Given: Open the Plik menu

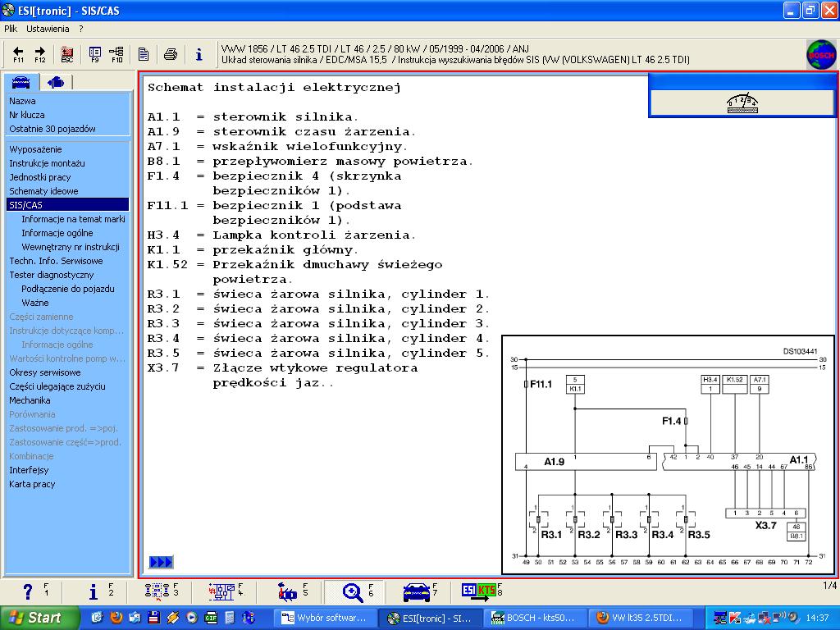Looking at the screenshot, I should point(11,28).
